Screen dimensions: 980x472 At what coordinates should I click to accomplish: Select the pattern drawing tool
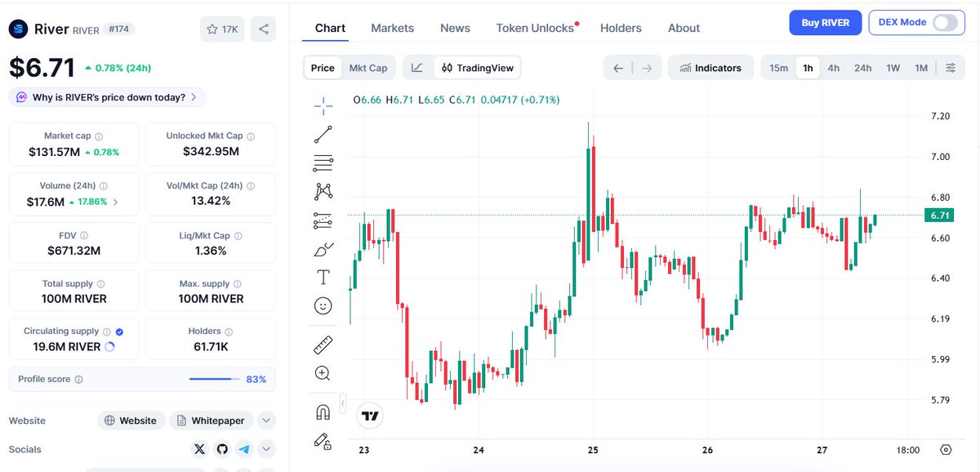(323, 192)
